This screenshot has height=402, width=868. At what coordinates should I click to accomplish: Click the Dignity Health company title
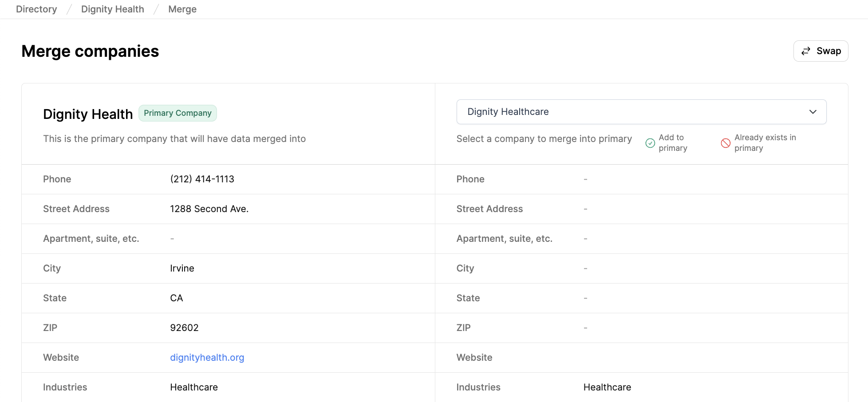pyautogui.click(x=88, y=114)
